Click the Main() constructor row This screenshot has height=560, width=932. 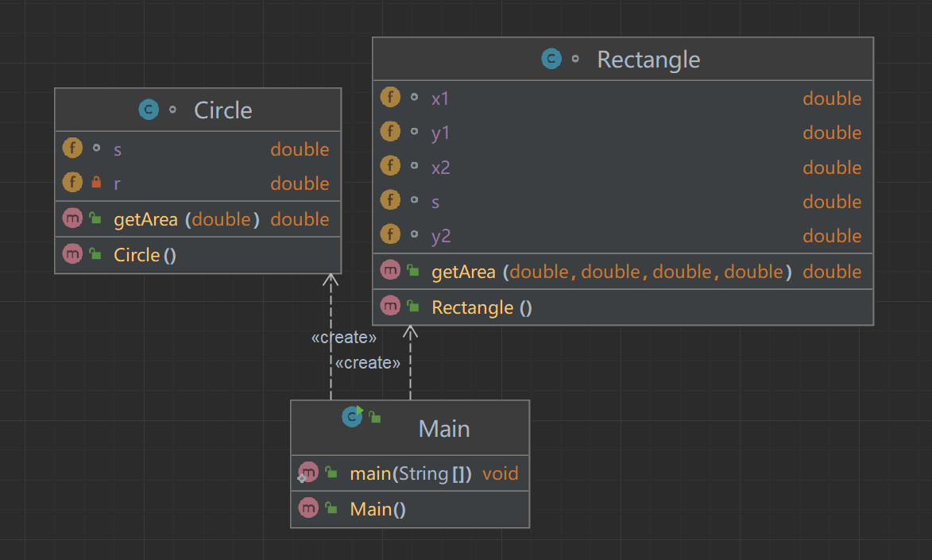(x=377, y=509)
